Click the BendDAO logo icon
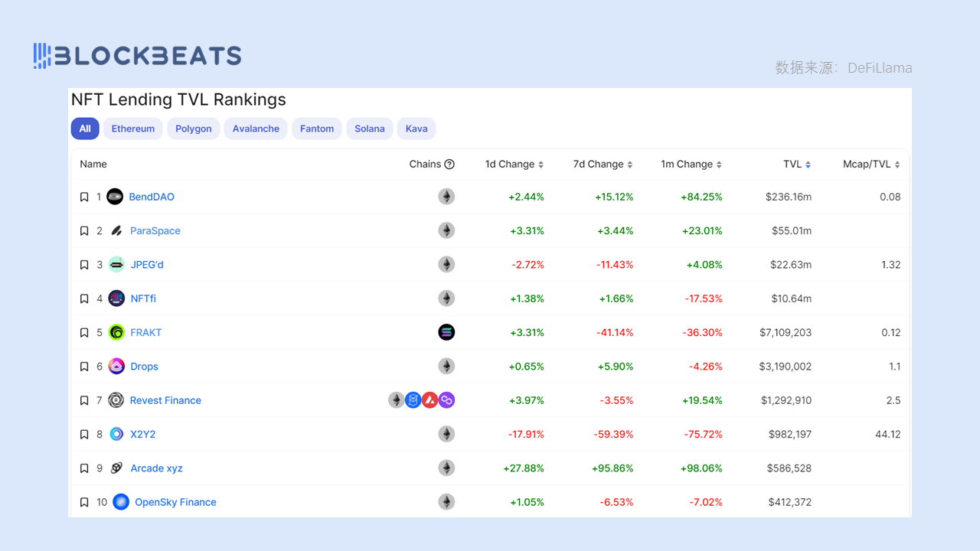The height and width of the screenshot is (551, 980). click(x=115, y=197)
